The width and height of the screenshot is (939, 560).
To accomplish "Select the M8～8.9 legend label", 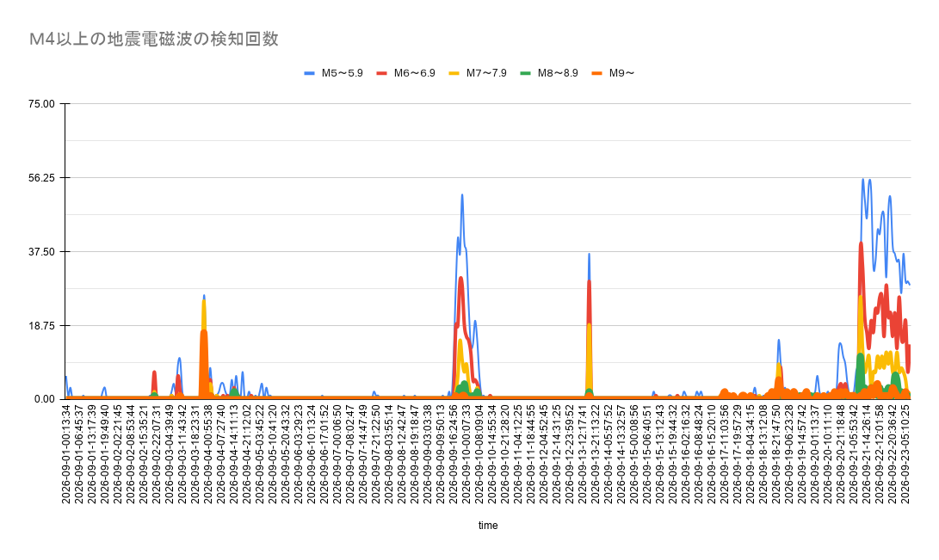I will [x=558, y=73].
